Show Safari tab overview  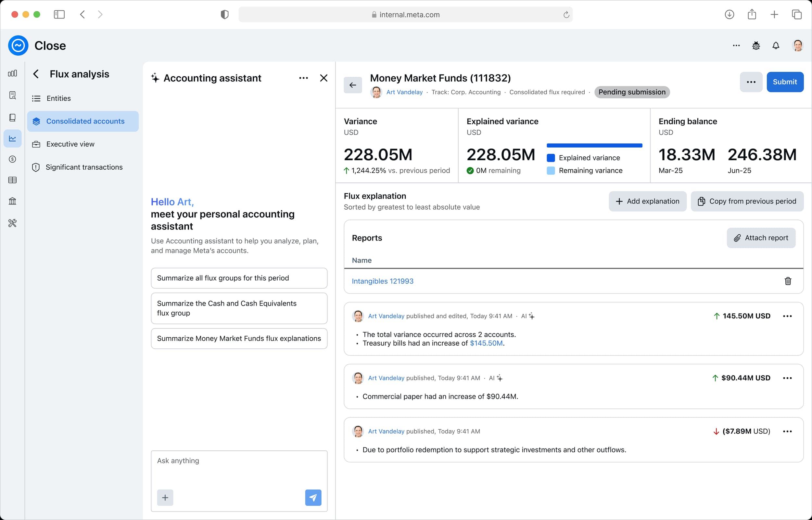click(x=797, y=15)
